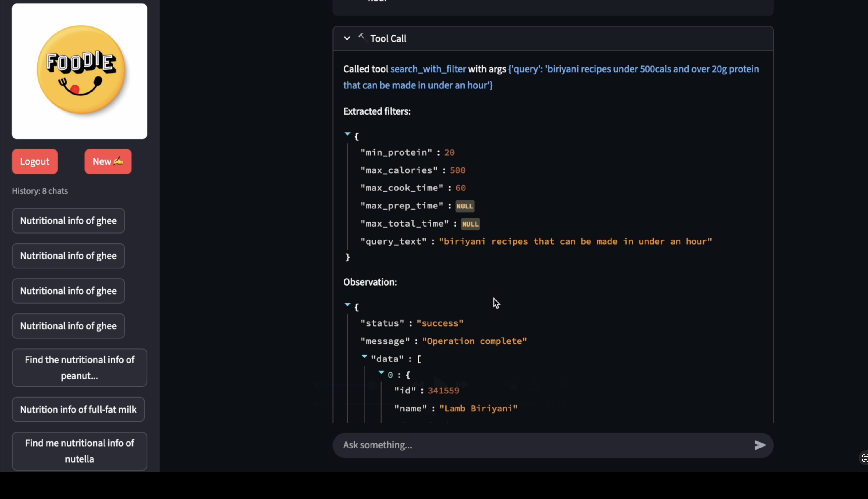868x499 pixels.
Task: Collapse the Observation JSON root object
Action: point(347,305)
